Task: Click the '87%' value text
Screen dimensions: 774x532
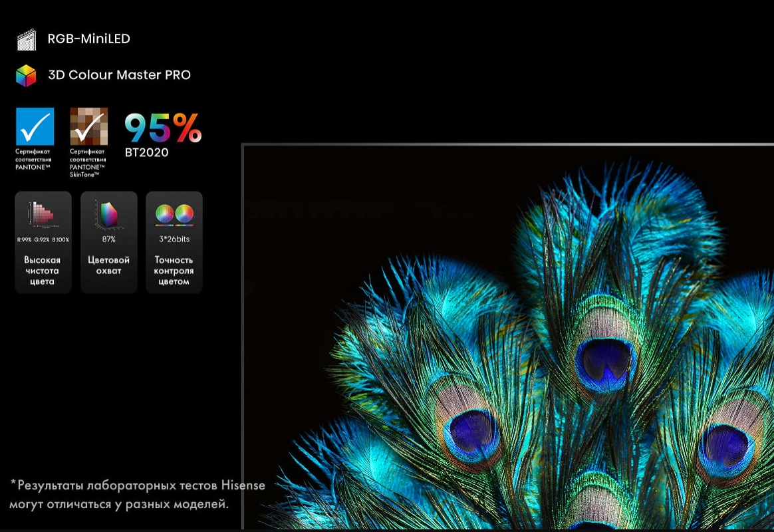Action: pos(108,239)
